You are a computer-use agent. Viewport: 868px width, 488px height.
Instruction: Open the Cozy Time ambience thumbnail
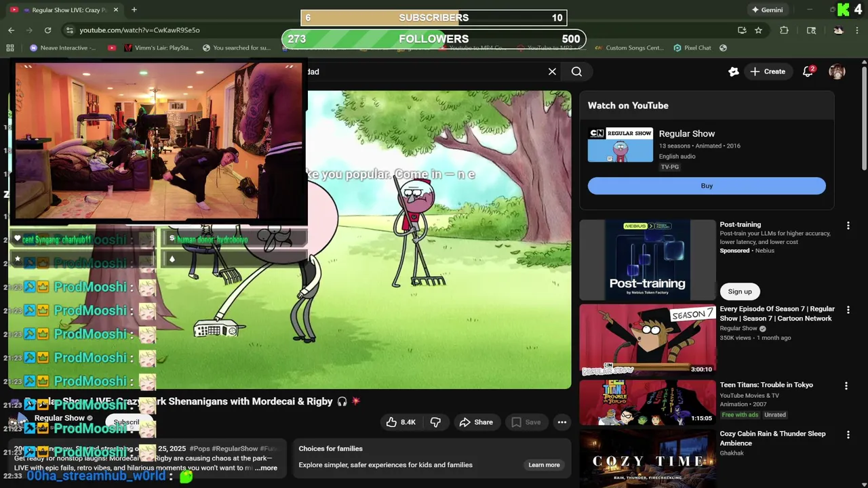tap(648, 459)
